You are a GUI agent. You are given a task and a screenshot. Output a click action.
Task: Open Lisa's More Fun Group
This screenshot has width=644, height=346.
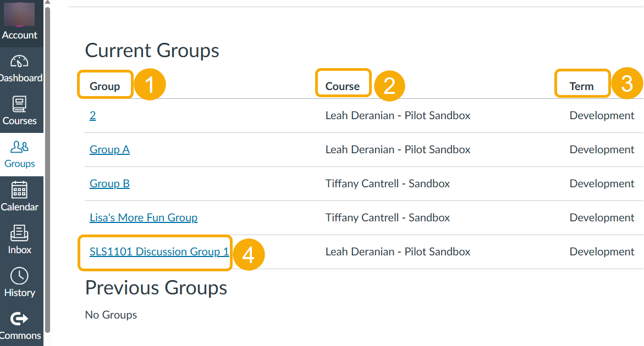click(144, 217)
